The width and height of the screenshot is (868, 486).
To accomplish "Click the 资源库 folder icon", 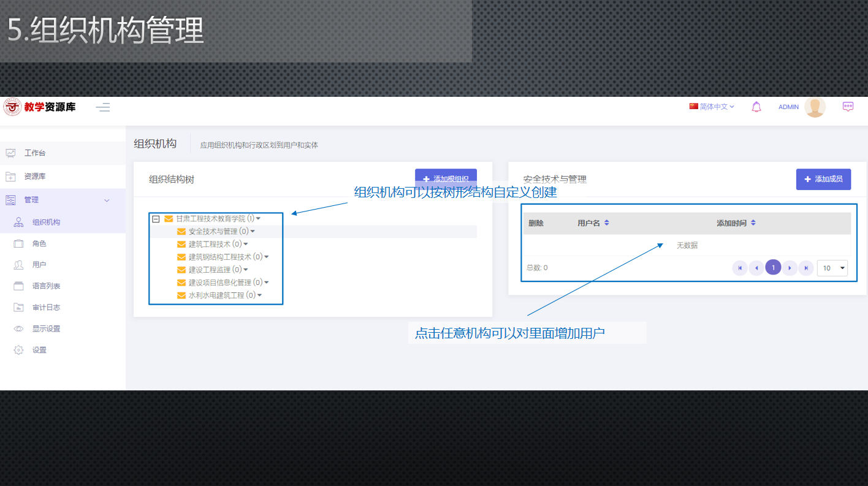I will pos(10,177).
